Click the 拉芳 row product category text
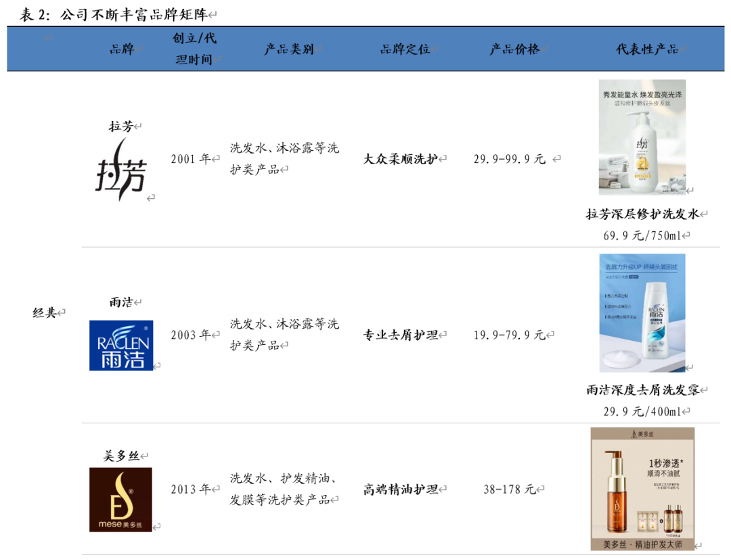 pos(284,158)
